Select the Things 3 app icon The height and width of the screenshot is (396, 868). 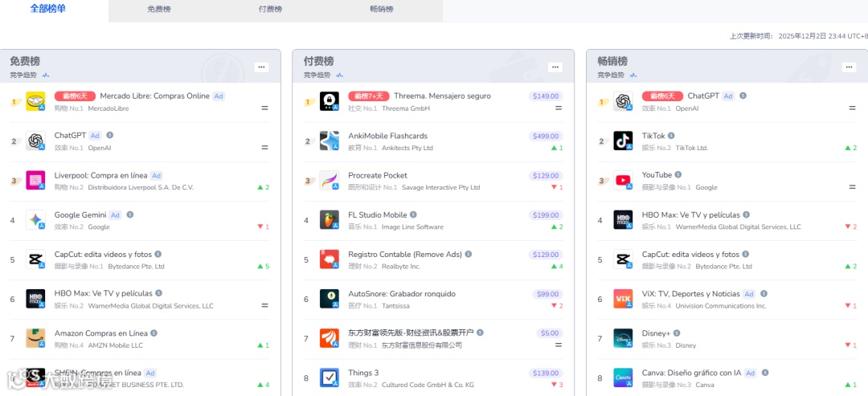330,378
